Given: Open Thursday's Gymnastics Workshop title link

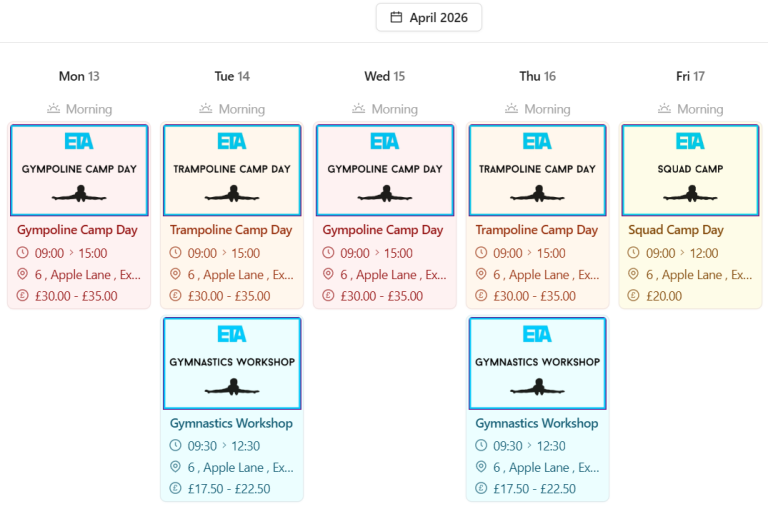Looking at the screenshot, I should pos(536,423).
